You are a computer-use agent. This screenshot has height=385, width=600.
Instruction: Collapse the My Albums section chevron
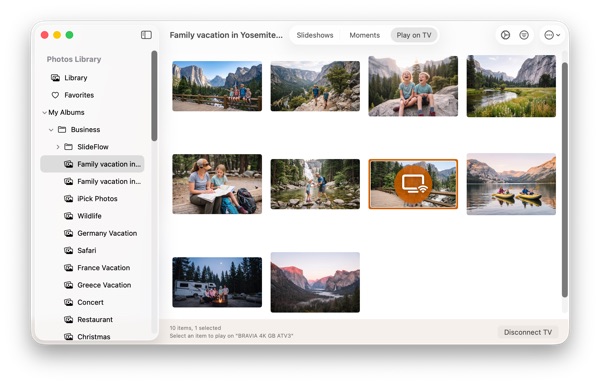pyautogui.click(x=44, y=113)
